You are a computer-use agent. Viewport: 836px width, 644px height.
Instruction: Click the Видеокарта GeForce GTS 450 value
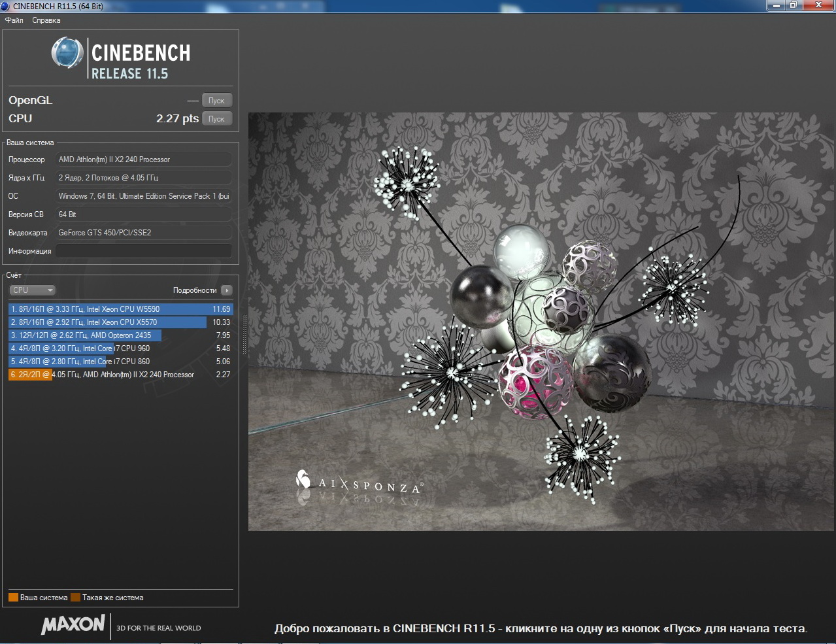tap(144, 233)
